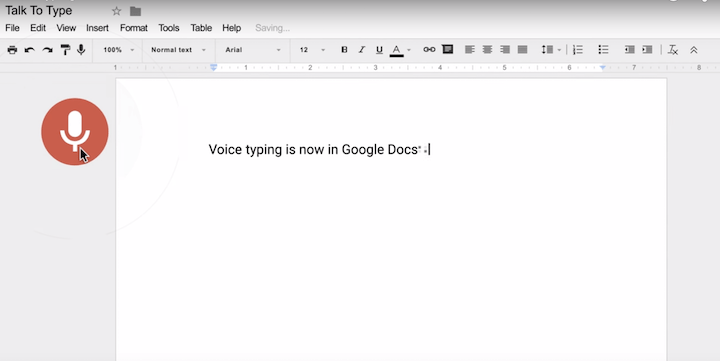Open the Format menu
Screen dimensions: 720x361
[134, 28]
